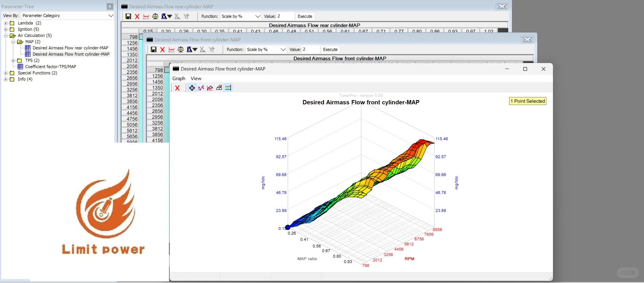Maximize the graph window
The height and width of the screenshot is (283, 644).
pos(525,69)
